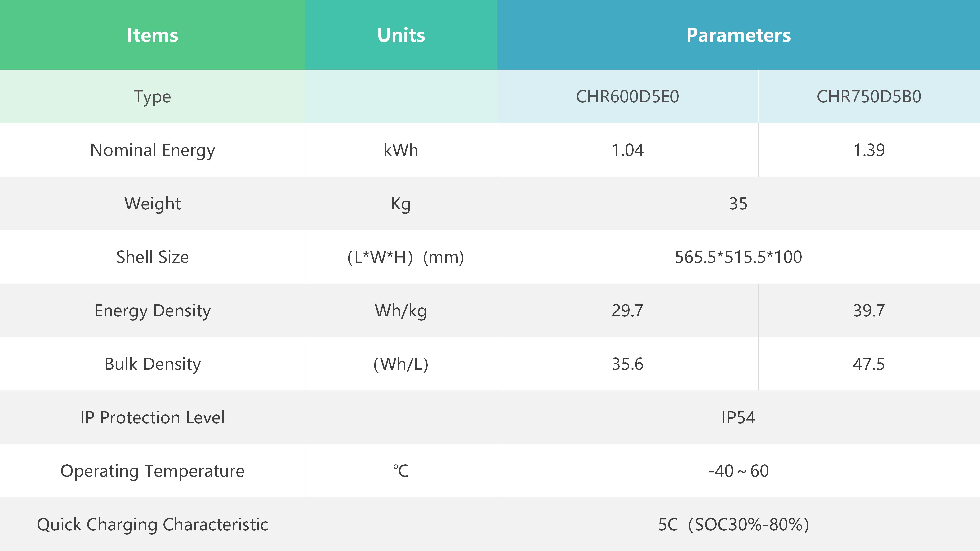Click the Parameters column header
The width and height of the screenshot is (980, 551).
tap(738, 35)
